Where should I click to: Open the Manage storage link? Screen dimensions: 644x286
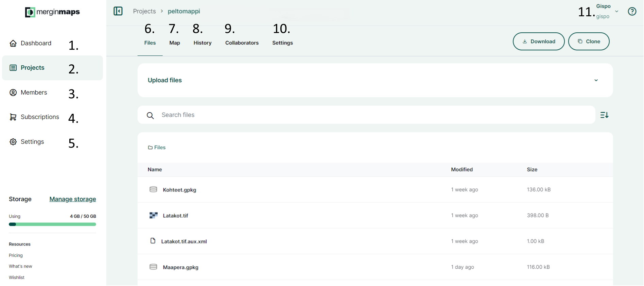(x=73, y=199)
